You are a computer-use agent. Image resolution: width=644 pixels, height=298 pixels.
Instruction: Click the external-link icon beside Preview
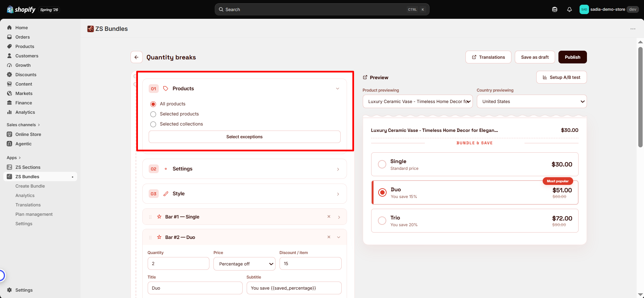[x=365, y=78]
